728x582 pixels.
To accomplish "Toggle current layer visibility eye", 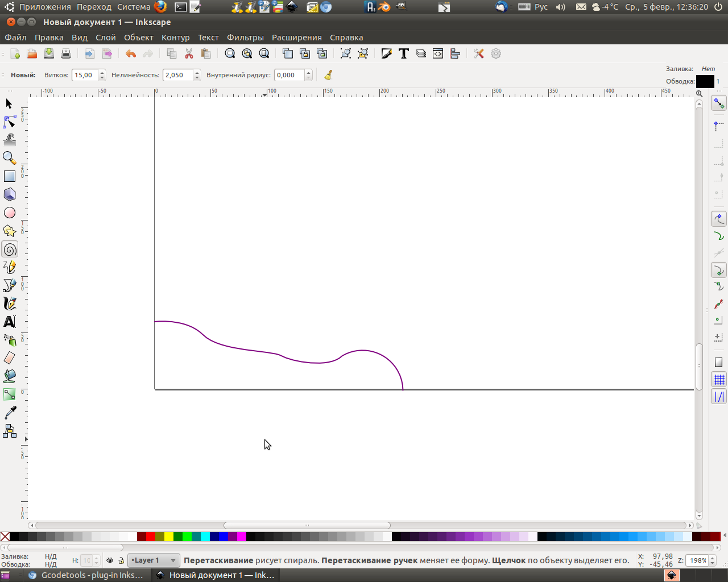I will click(x=110, y=560).
